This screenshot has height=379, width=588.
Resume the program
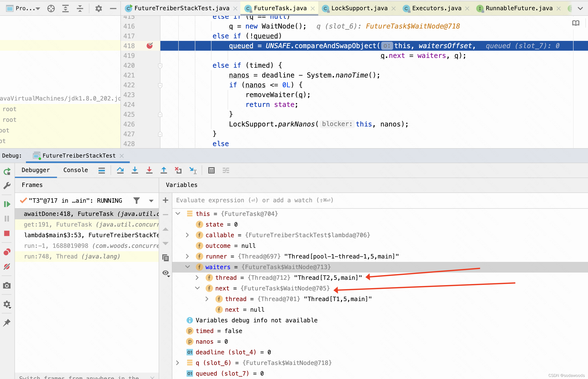pyautogui.click(x=7, y=204)
